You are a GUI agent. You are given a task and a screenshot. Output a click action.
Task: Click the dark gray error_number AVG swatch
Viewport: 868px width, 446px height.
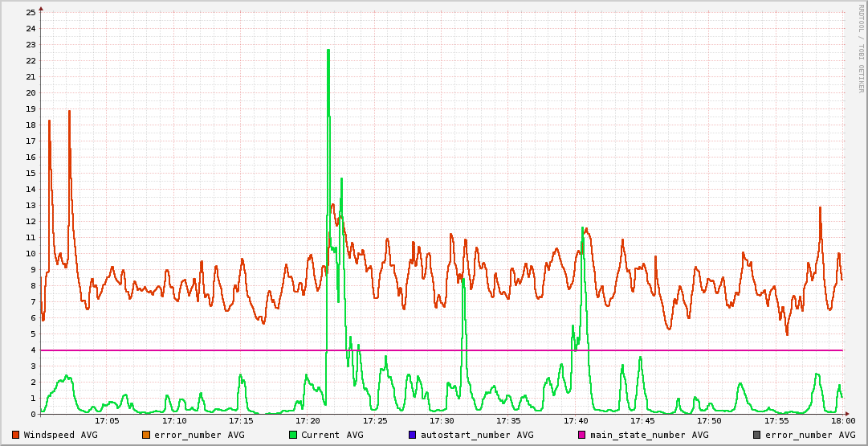pyautogui.click(x=757, y=435)
